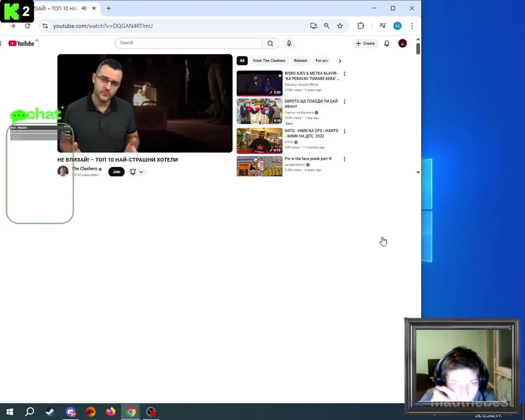Open the Chrome profile avatar
This screenshot has height=420, width=525.
[x=397, y=26]
